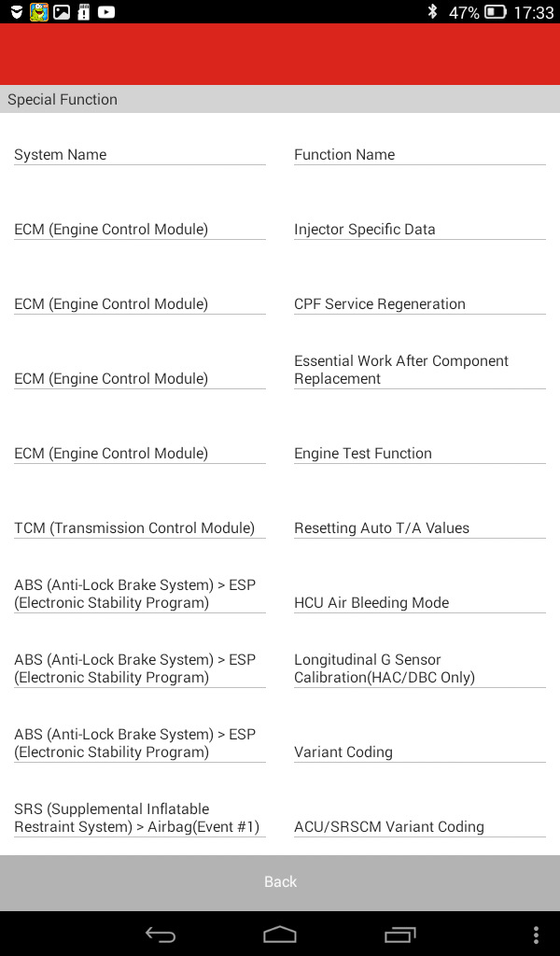Tap the Android home navigation icon
Screen dimensions: 560x956
(x=280, y=934)
